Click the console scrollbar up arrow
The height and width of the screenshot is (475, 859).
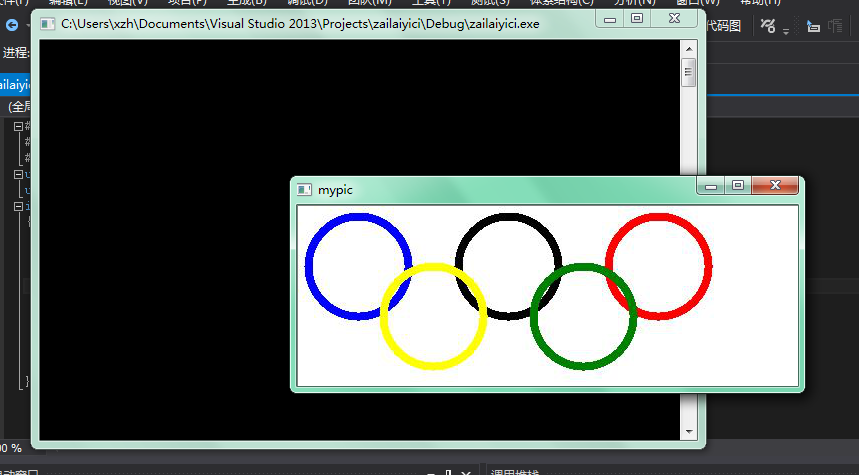[689, 49]
